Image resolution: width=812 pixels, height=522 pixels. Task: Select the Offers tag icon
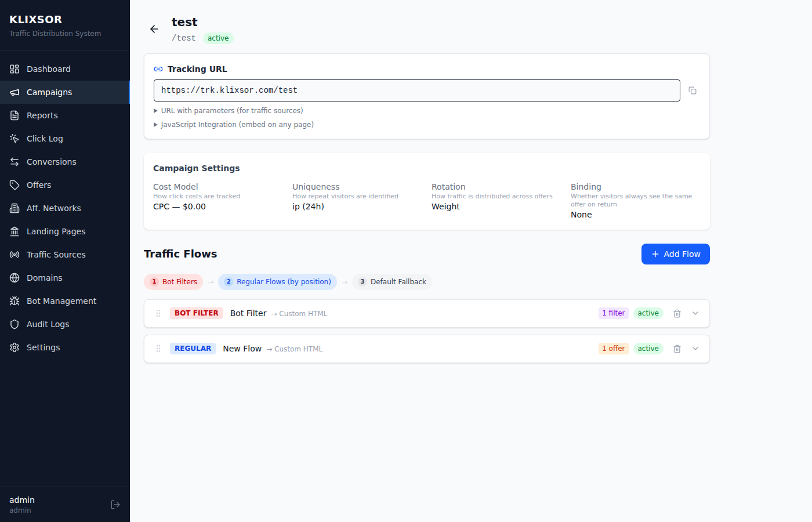[x=14, y=184]
